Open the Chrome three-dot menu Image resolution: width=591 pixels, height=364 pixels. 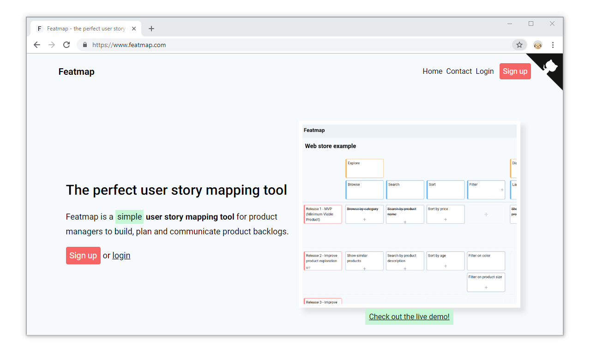click(x=553, y=45)
